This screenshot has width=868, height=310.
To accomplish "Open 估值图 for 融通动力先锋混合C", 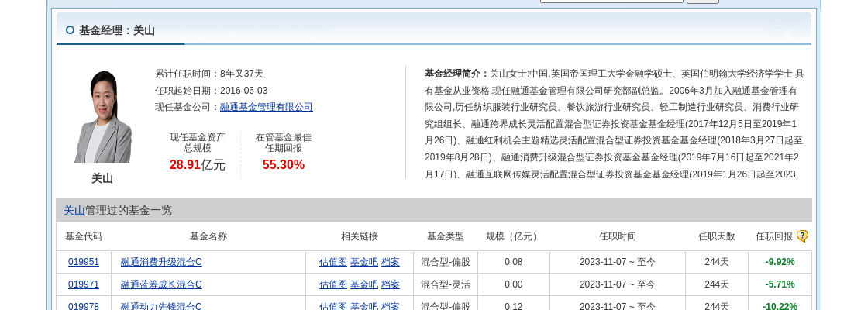I will coord(332,306).
